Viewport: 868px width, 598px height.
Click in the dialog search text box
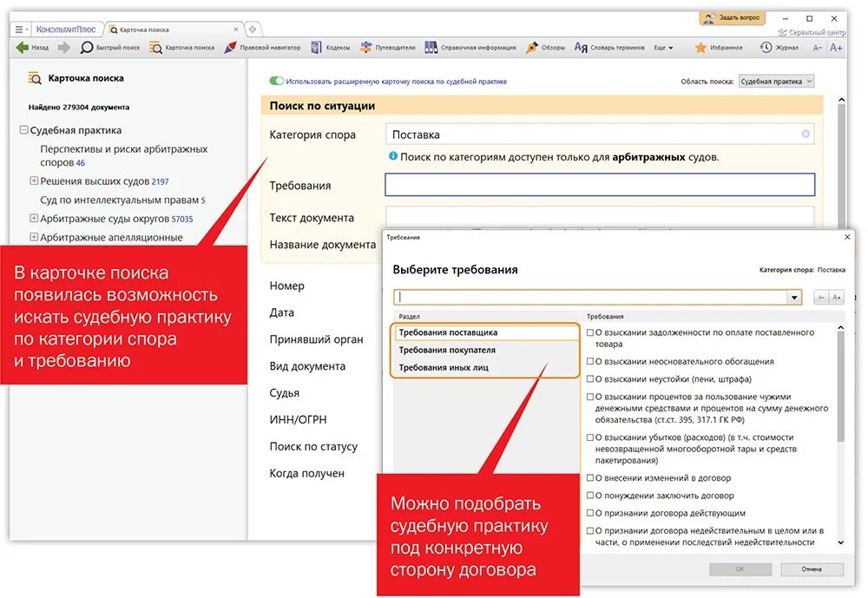click(590, 298)
